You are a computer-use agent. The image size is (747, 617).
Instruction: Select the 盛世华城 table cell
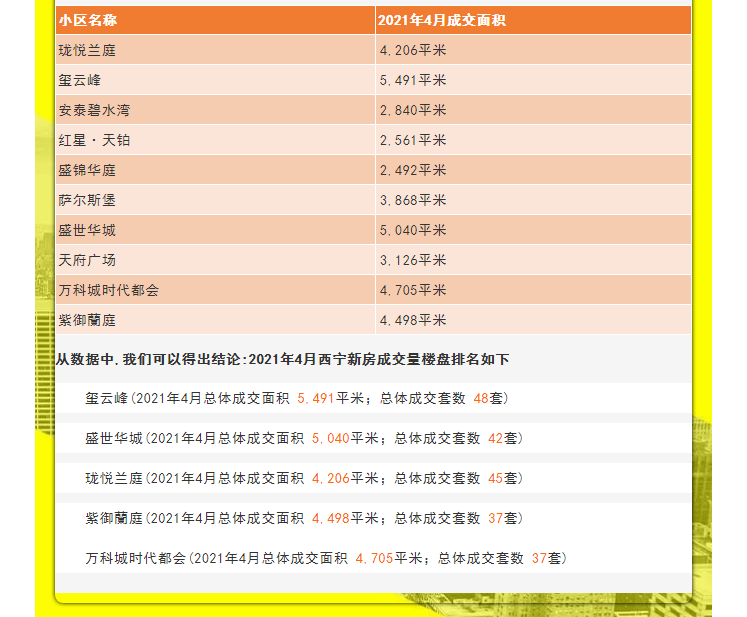pyautogui.click(x=215, y=230)
